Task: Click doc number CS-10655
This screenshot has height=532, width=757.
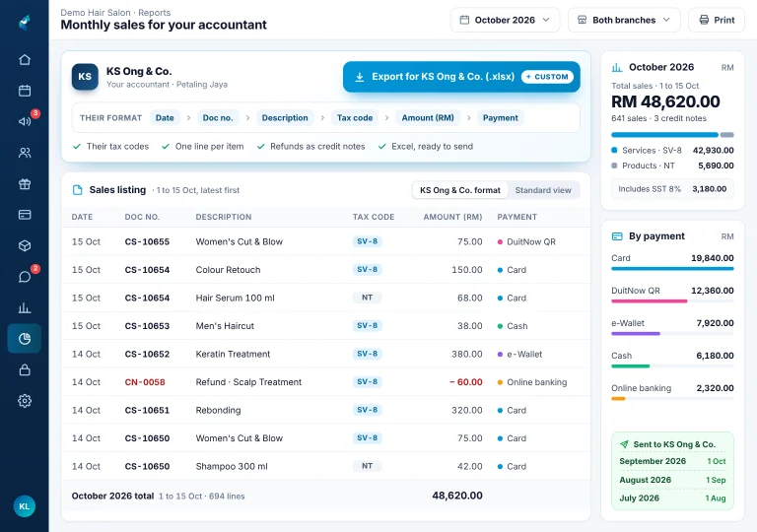Action: click(147, 241)
